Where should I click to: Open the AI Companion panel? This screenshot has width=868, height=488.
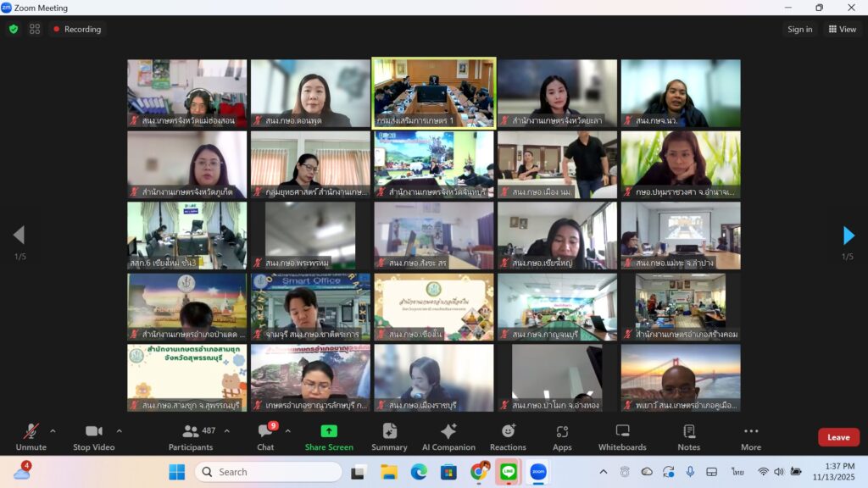(448, 436)
